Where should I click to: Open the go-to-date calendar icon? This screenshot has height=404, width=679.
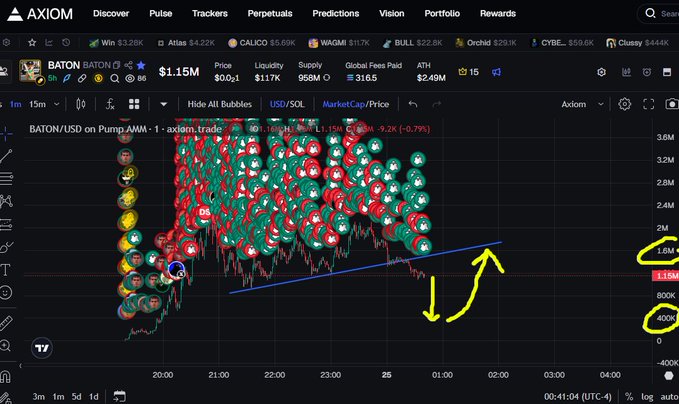120,396
